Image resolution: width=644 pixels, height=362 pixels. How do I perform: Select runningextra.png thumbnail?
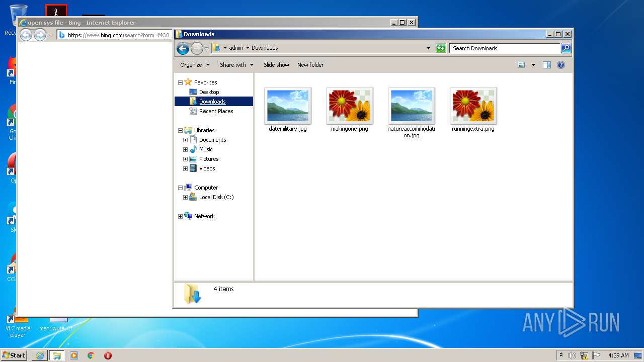473,106
